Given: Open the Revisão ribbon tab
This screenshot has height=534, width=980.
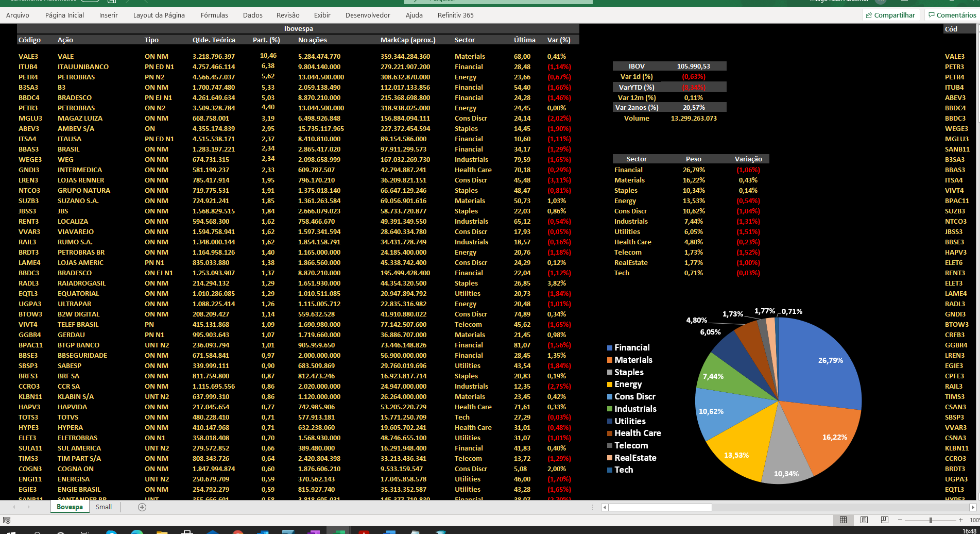Looking at the screenshot, I should pyautogui.click(x=288, y=15).
